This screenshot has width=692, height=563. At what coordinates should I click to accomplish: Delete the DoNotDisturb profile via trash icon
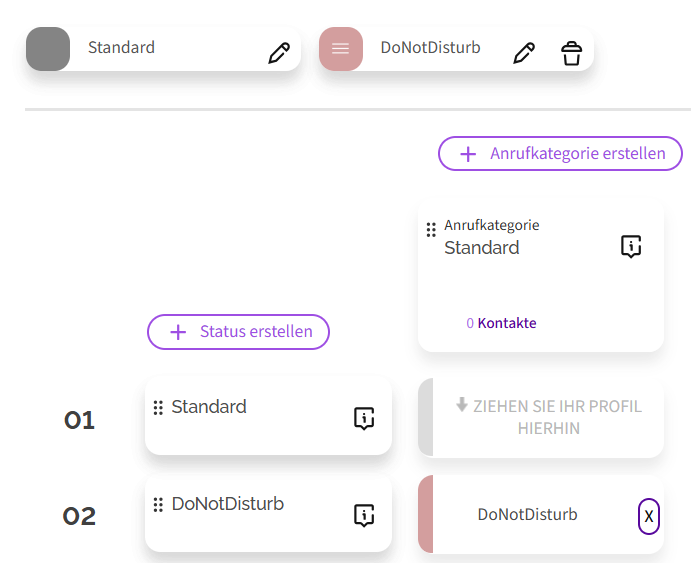571,54
